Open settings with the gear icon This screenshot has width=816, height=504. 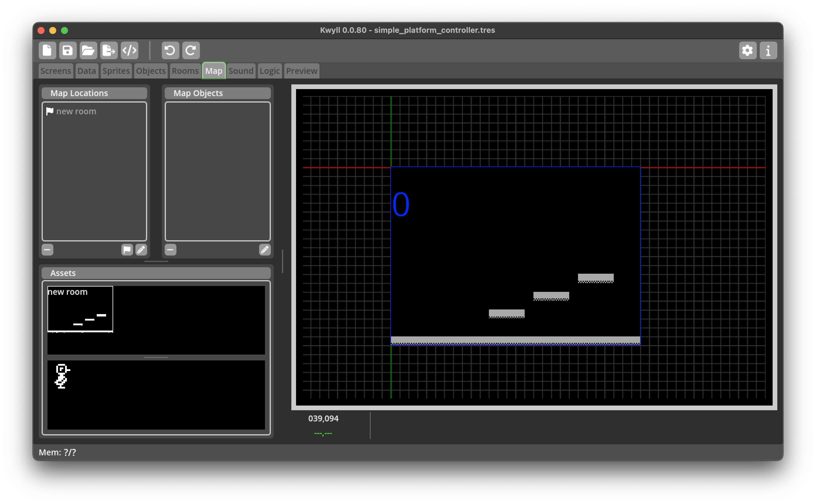coord(747,50)
